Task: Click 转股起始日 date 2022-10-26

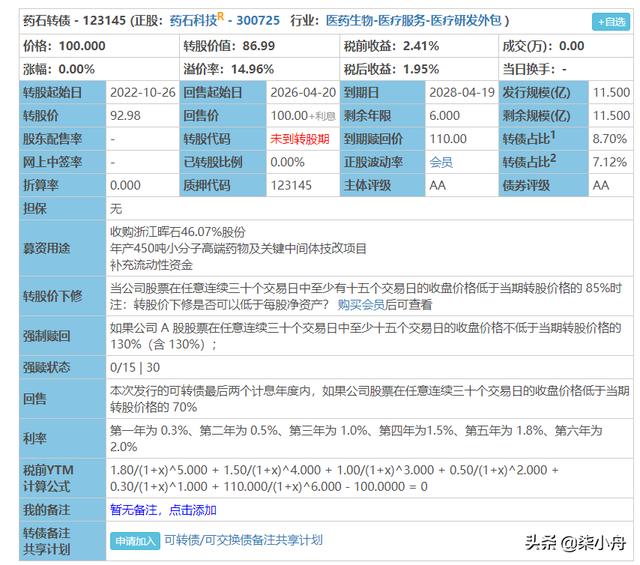Action: click(142, 92)
